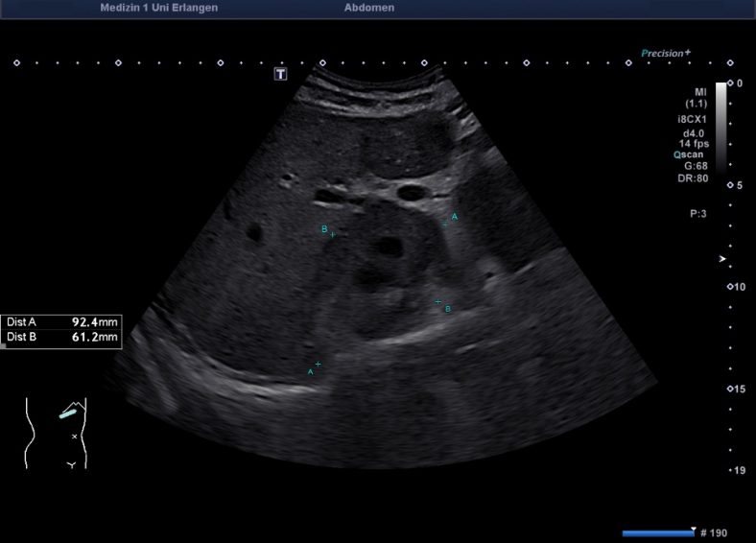Click the Abdomen preset label in header
The height and width of the screenshot is (543, 756).
[x=368, y=8]
